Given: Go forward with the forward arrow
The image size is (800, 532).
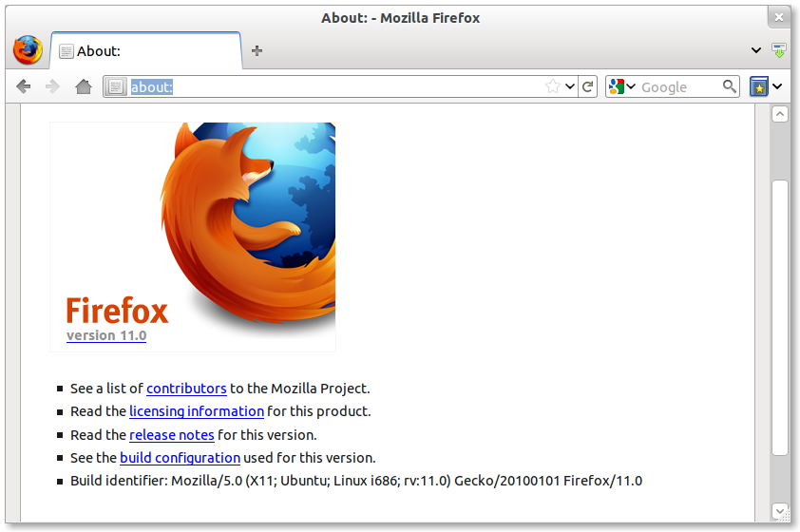Looking at the screenshot, I should (x=52, y=86).
